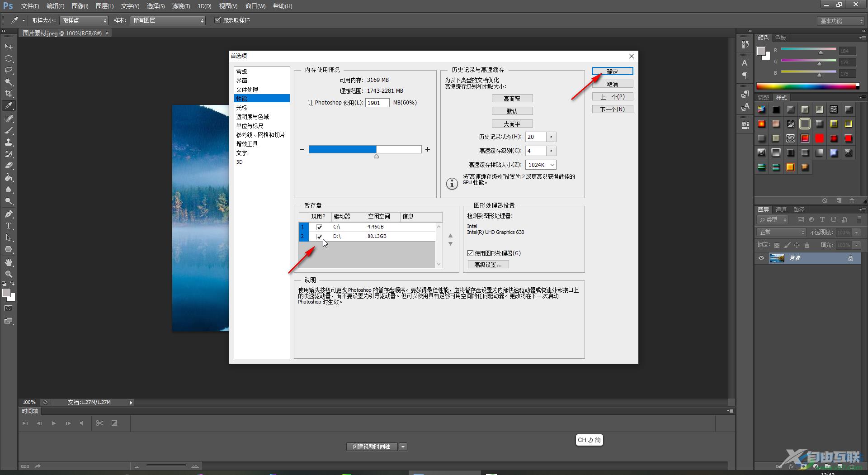Open Cache Levels arrow dropdown
This screenshot has width=868, height=475.
[x=551, y=151]
